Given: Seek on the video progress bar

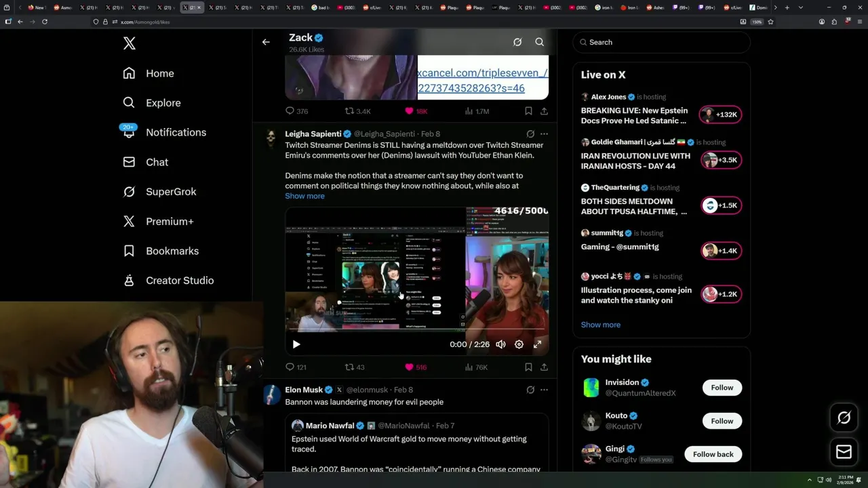Looking at the screenshot, I should (417, 331).
